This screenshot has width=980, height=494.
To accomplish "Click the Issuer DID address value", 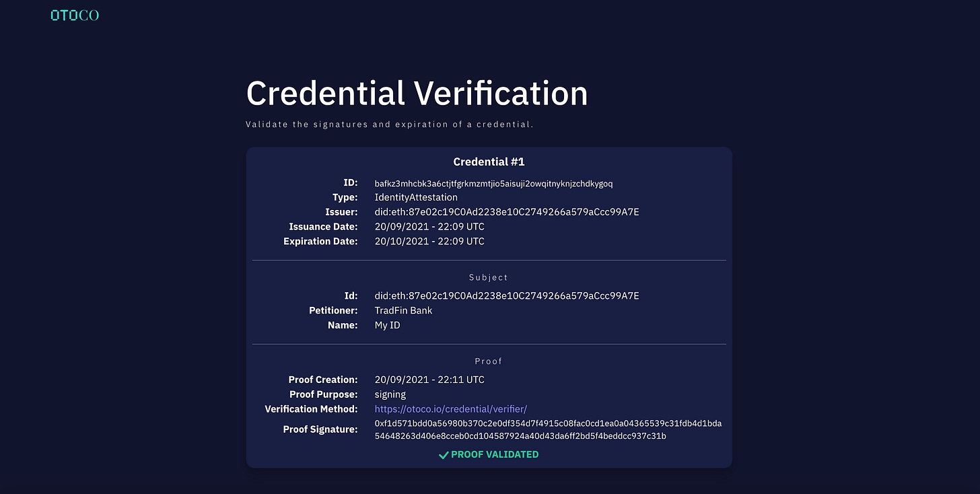I will 506,213.
